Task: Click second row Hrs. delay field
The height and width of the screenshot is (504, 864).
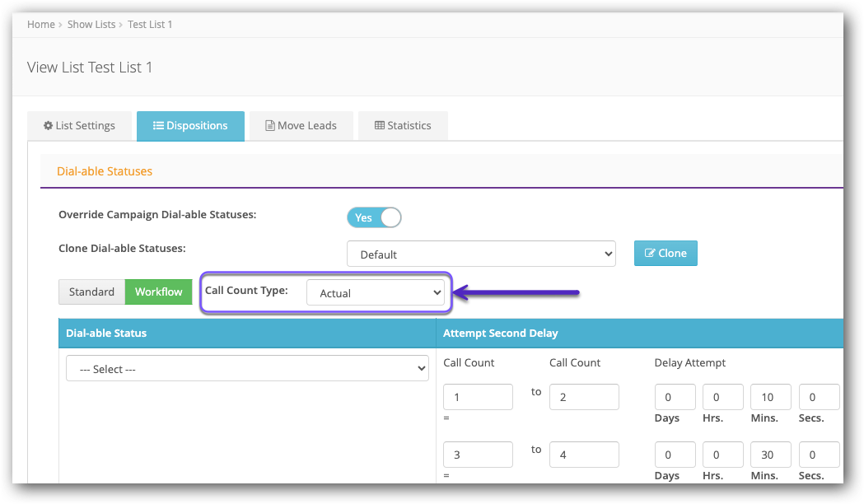Action: [722, 455]
